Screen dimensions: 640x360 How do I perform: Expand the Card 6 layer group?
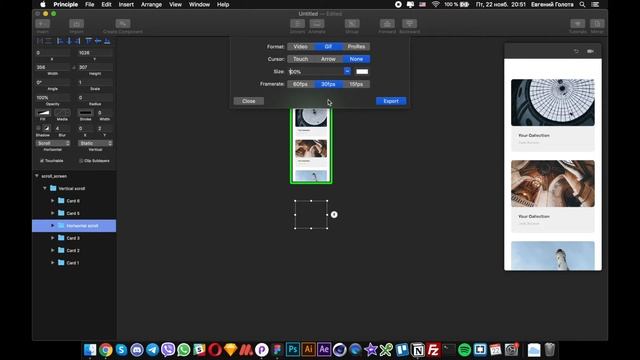tap(52, 201)
